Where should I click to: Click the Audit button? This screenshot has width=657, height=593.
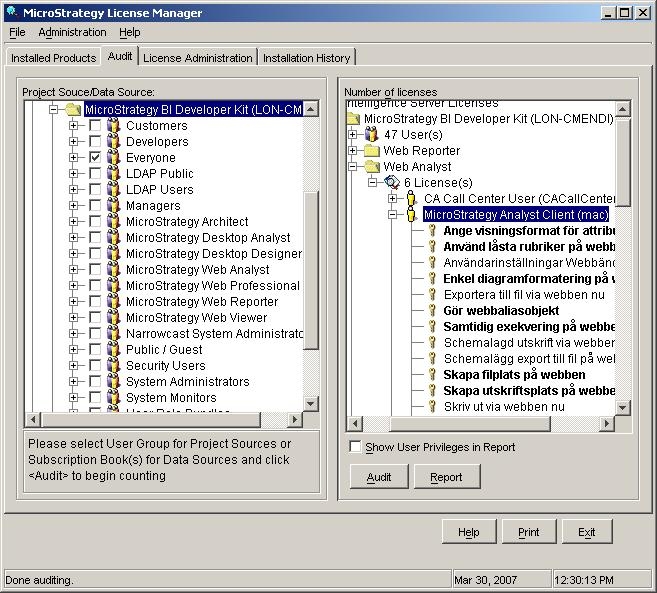(379, 476)
